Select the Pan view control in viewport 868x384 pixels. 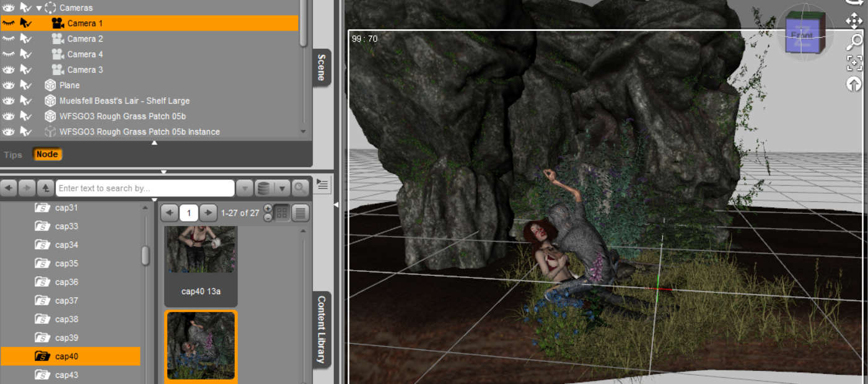coord(854,21)
